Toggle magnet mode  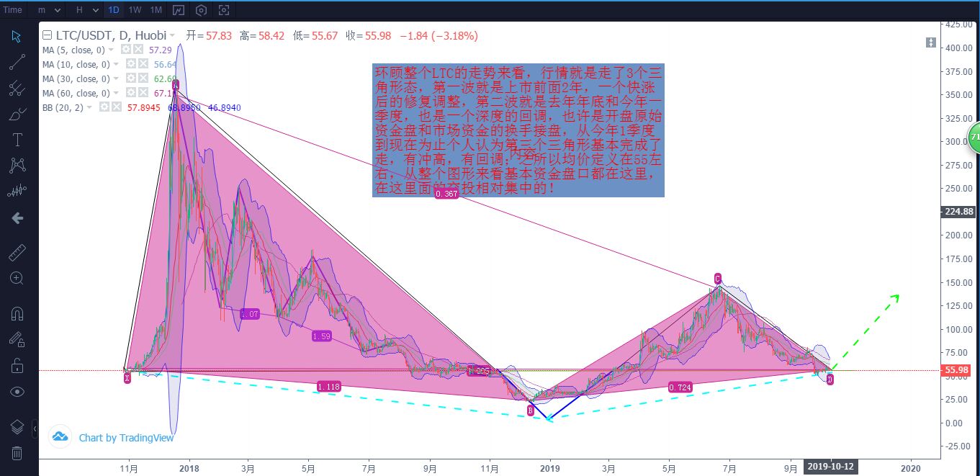pyautogui.click(x=17, y=314)
